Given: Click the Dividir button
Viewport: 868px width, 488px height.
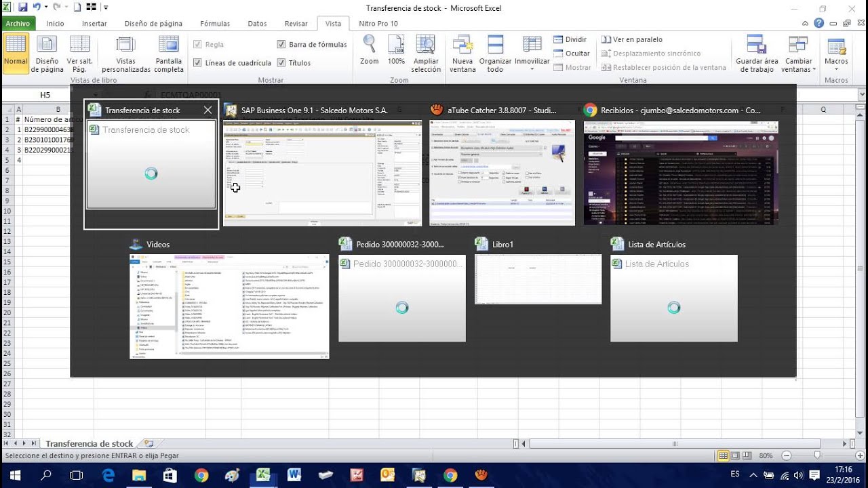Looking at the screenshot, I should 570,39.
